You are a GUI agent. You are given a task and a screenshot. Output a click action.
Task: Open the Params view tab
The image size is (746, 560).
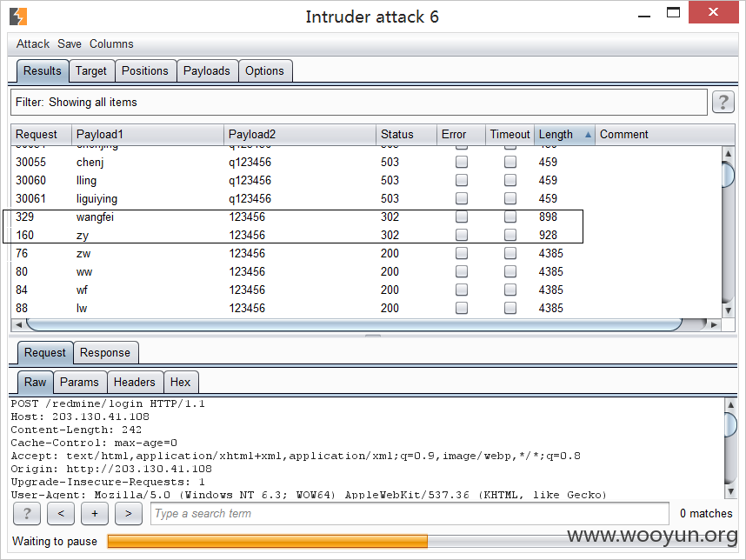click(x=79, y=382)
